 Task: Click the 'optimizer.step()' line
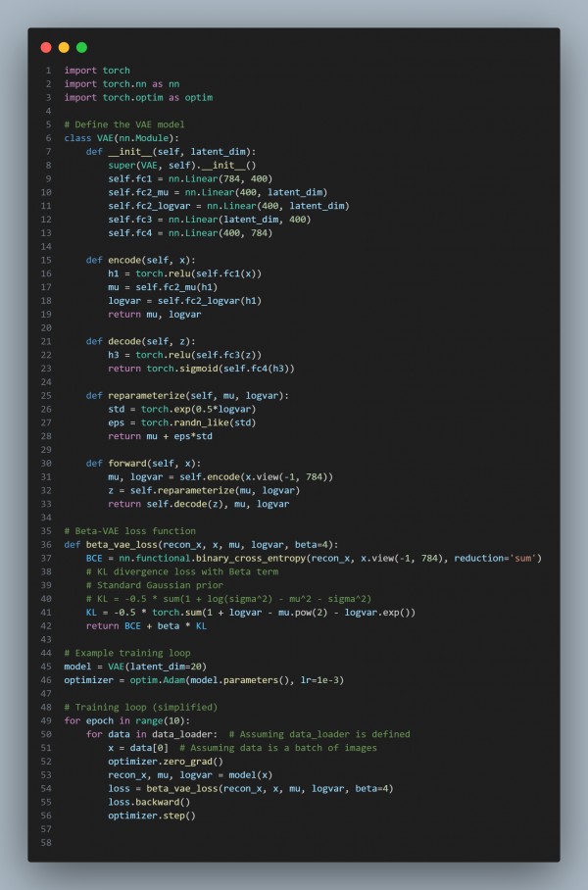(x=152, y=816)
